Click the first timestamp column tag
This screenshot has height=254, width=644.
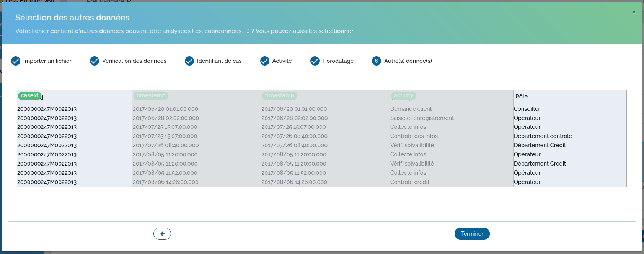(151, 95)
